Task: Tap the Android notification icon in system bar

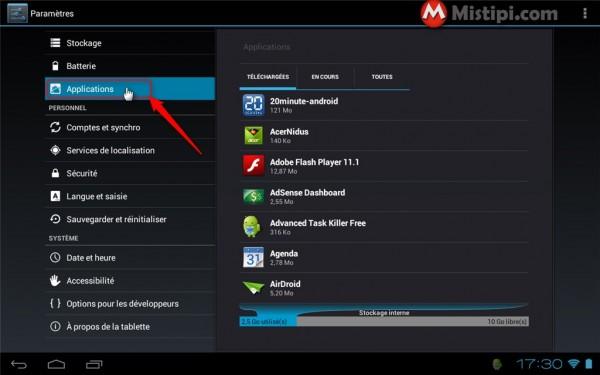Action: tap(497, 364)
